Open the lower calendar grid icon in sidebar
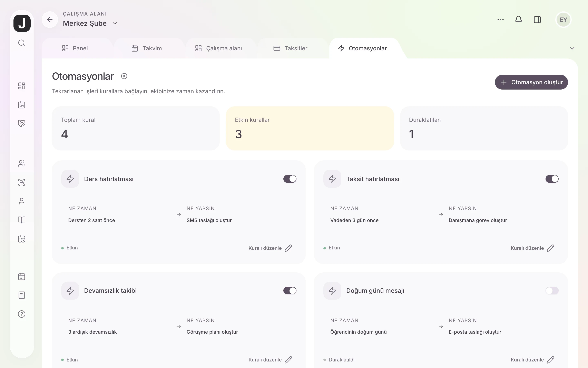This screenshot has width=588, height=368. [22, 276]
